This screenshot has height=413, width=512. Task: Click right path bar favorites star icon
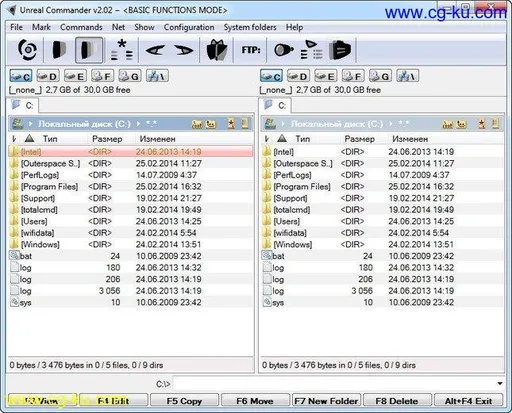481,124
